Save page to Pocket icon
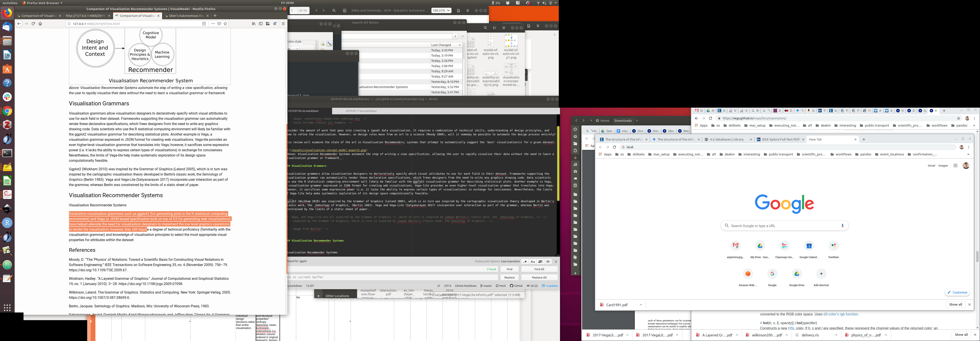The image size is (980, 341). coord(219,24)
